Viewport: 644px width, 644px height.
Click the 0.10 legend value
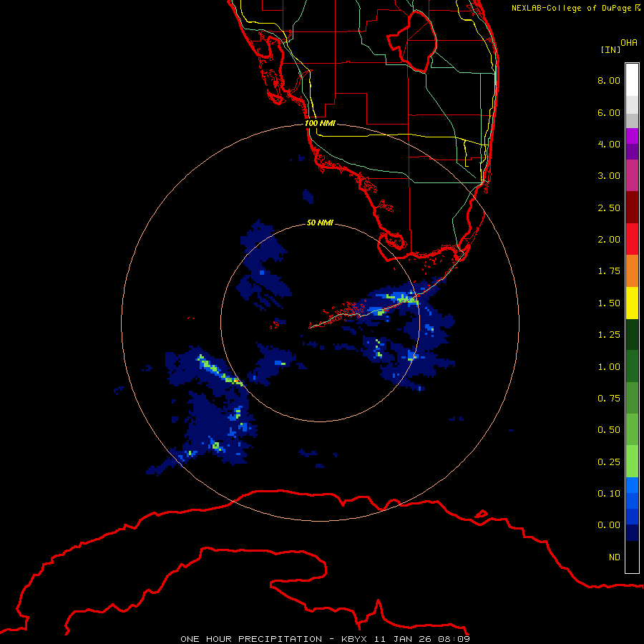point(609,494)
